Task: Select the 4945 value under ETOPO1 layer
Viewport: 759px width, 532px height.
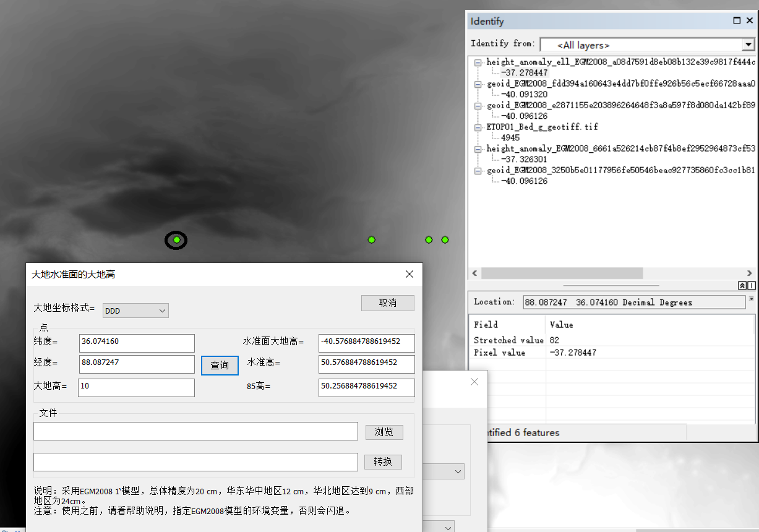Action: pos(510,138)
